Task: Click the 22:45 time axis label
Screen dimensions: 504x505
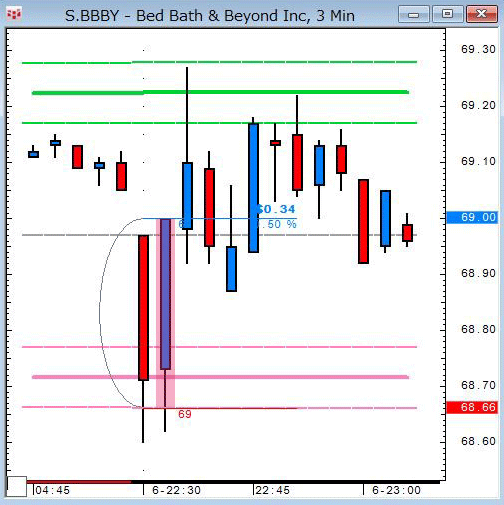Action: pyautogui.click(x=272, y=490)
